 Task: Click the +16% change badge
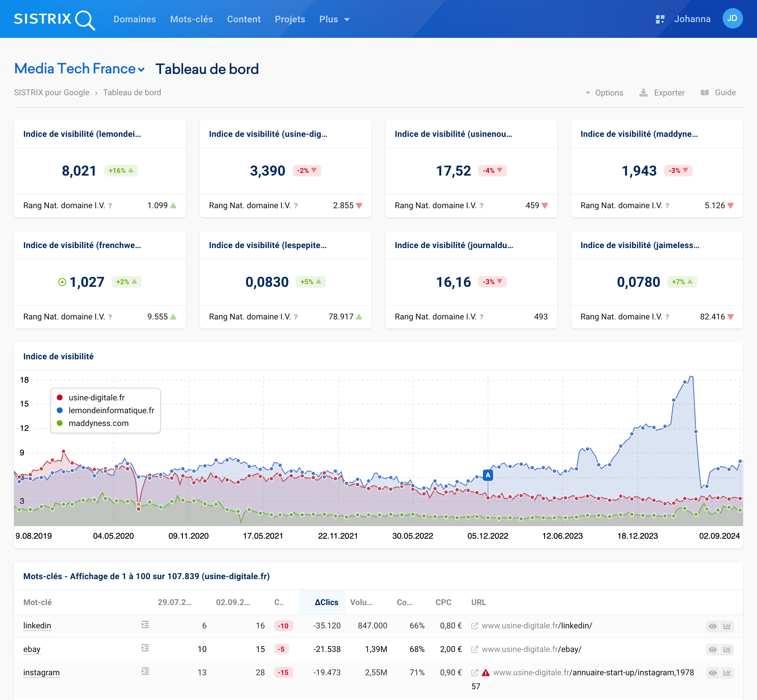pos(121,170)
